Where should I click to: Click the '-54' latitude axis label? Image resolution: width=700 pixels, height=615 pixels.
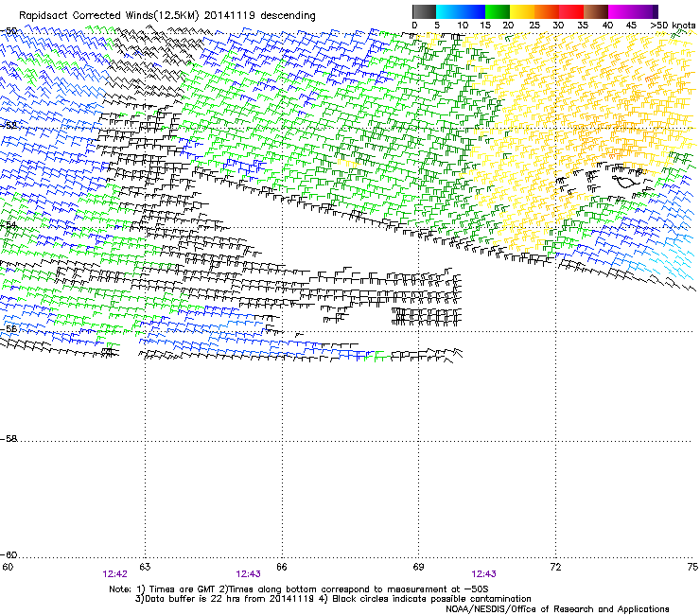[9, 225]
